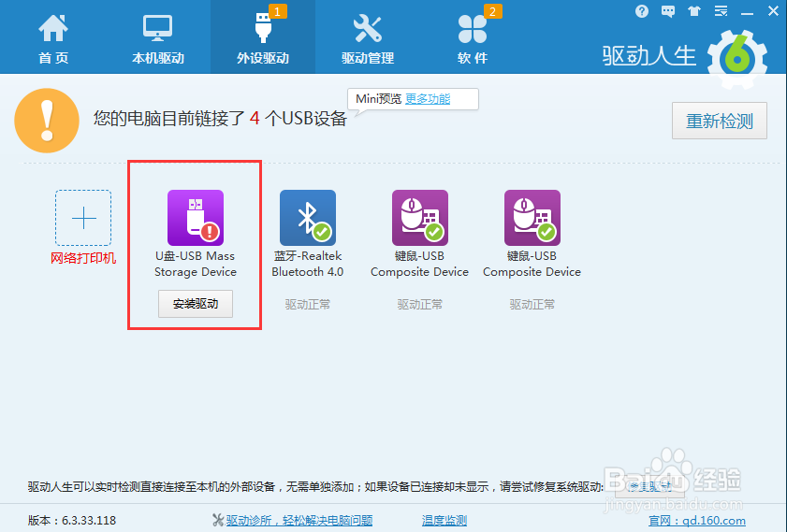Screen dimensions: 787x532
Task: Click 蓝牙-Realtek Bluetooth 4.0 label
Action: 308,264
